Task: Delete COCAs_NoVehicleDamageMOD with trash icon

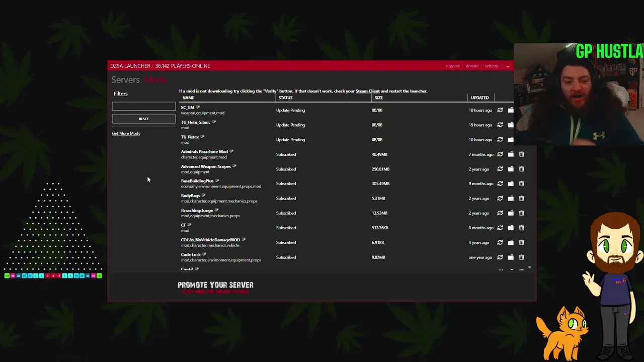Action: coord(521,242)
